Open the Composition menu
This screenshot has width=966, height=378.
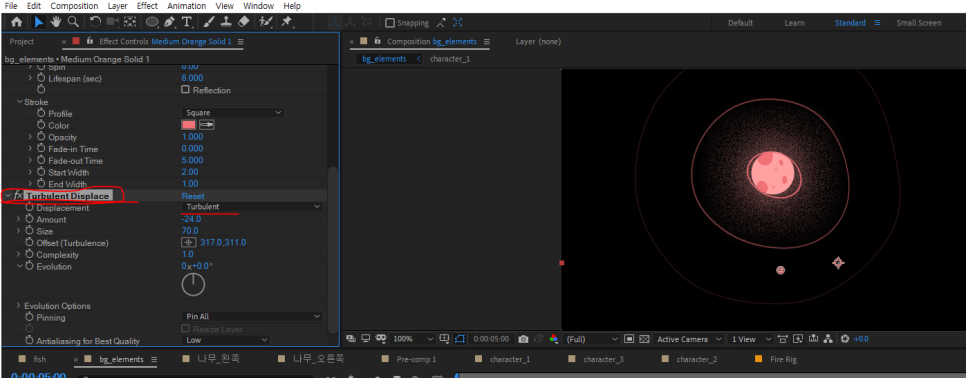pos(74,6)
